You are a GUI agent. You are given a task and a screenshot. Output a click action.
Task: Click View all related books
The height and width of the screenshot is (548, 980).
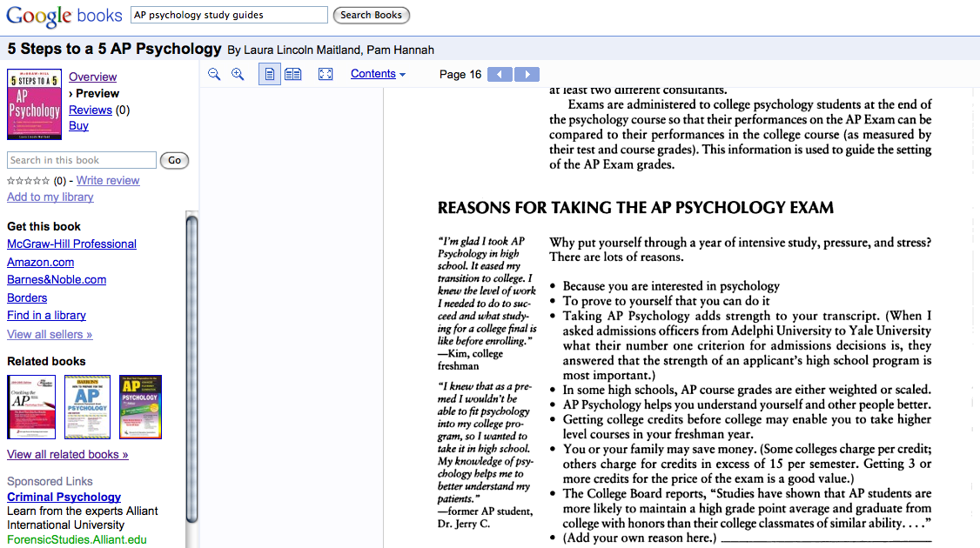point(68,454)
